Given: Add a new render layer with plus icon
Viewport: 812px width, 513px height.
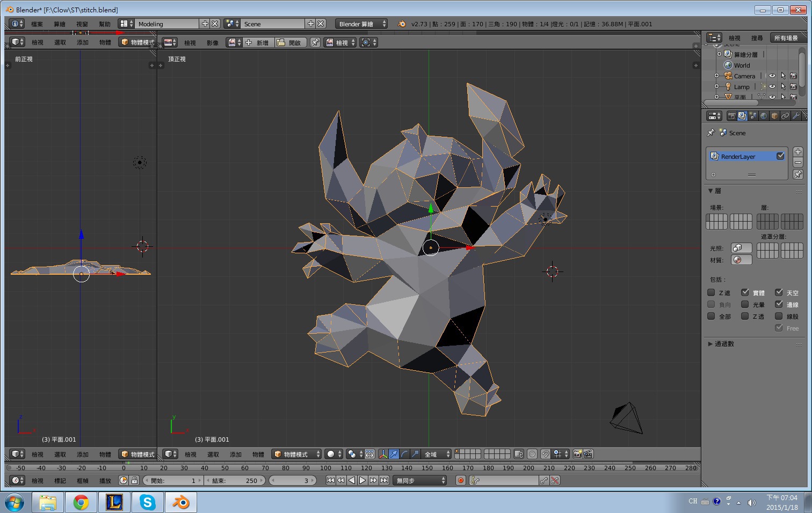Looking at the screenshot, I should coord(798,152).
